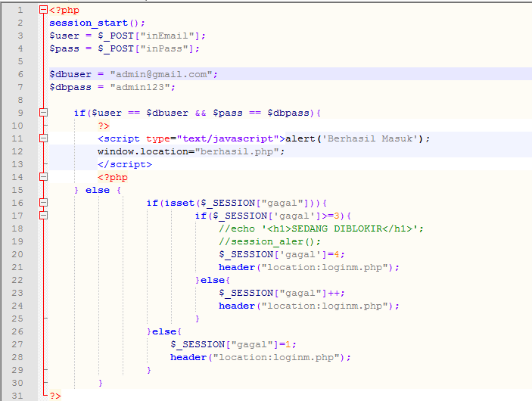
Task: Click the "inPass" string on line 4
Action: [x=164, y=48]
